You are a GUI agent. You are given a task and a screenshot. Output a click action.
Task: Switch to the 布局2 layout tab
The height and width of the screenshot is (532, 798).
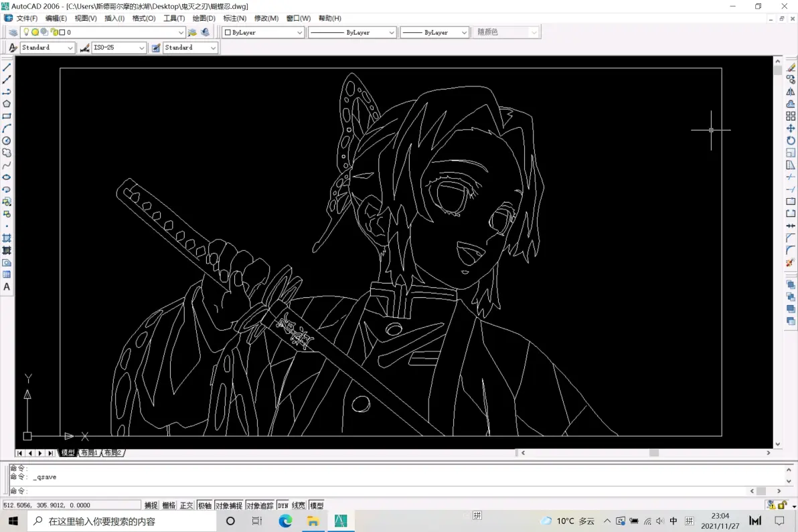[112, 452]
